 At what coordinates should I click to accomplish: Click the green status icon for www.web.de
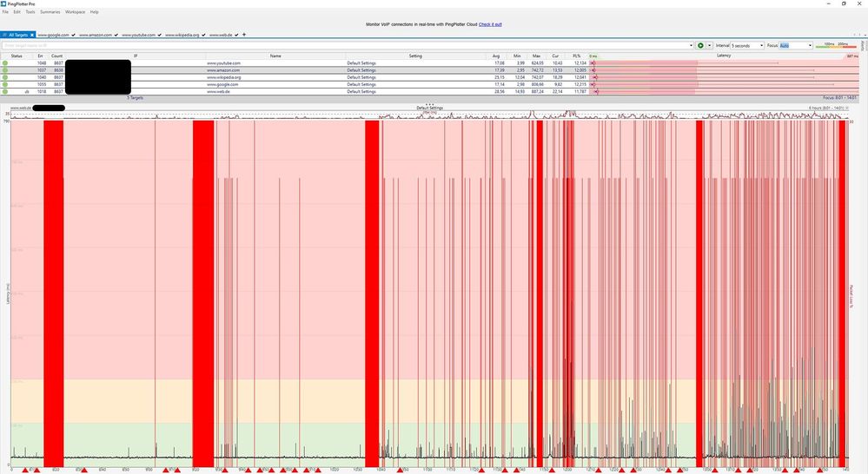click(5, 92)
